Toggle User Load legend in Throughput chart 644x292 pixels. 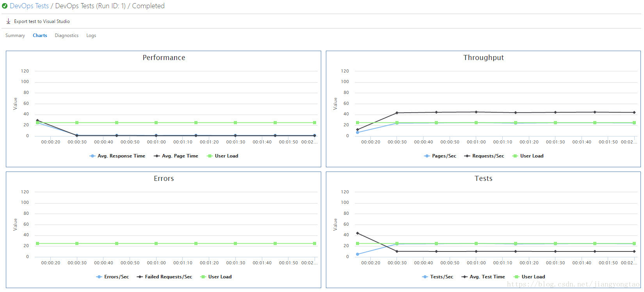528,156
